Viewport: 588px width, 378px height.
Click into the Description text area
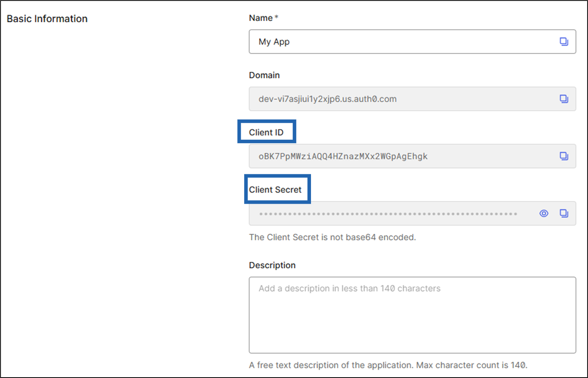pos(412,315)
